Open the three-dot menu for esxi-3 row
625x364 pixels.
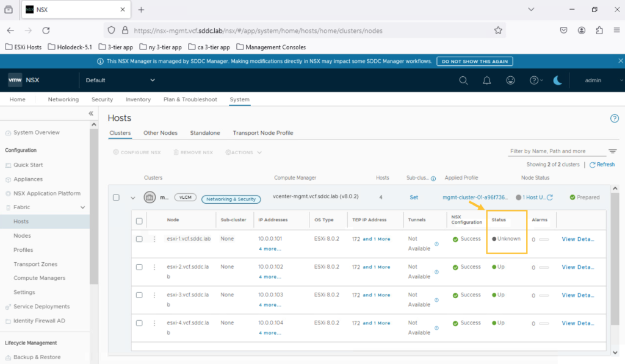(x=154, y=295)
